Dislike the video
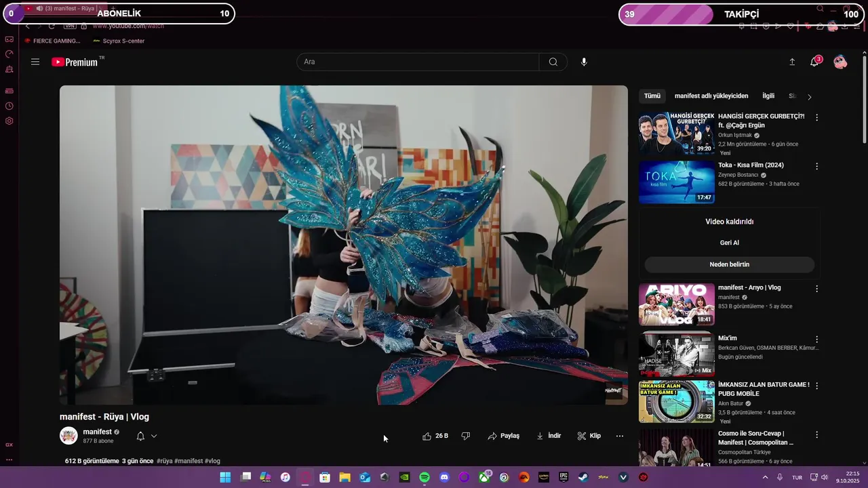Image resolution: width=868 pixels, height=488 pixels. pos(466,436)
